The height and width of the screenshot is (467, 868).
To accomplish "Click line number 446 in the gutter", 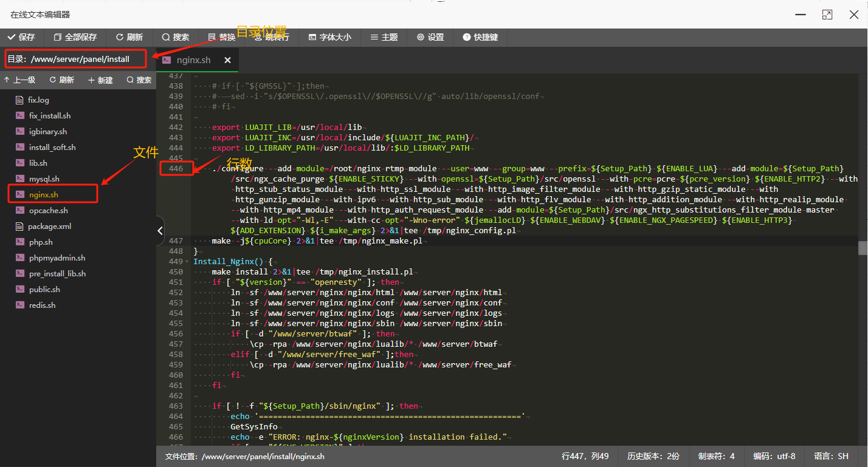I will (x=176, y=168).
